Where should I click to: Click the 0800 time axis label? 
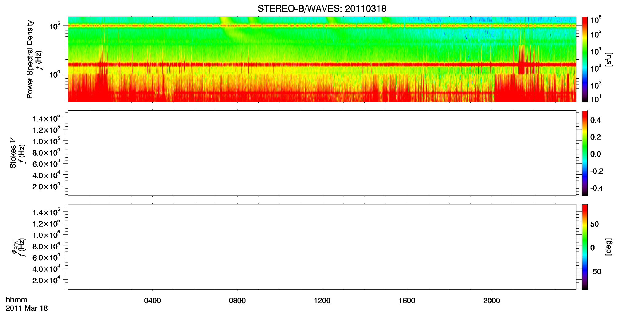237,301
